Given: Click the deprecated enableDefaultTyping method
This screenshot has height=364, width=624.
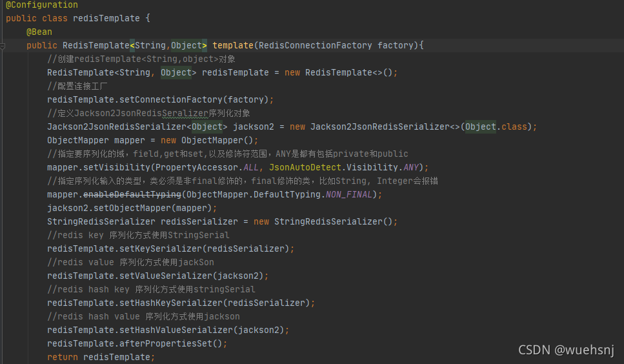Looking at the screenshot, I should click(x=132, y=194).
